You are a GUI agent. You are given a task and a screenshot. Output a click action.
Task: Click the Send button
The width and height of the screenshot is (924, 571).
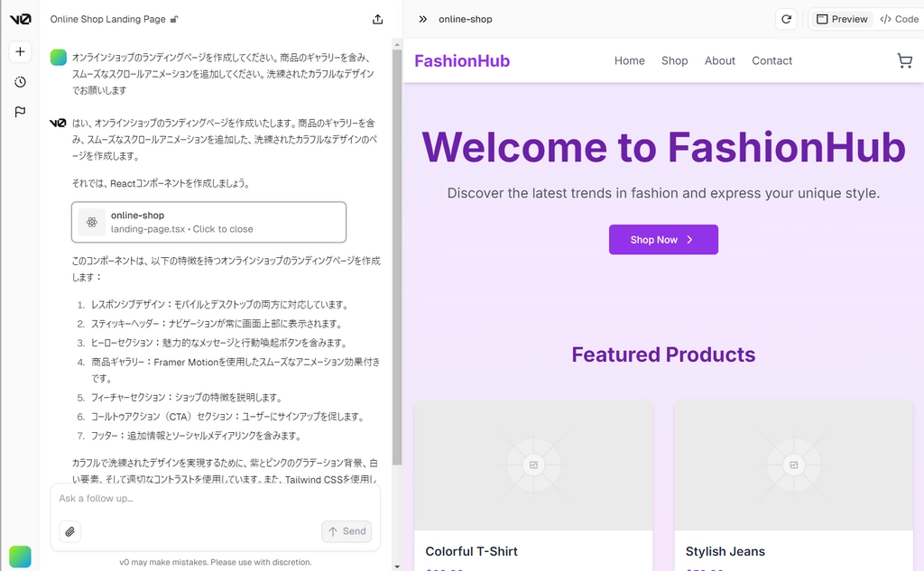coord(346,531)
